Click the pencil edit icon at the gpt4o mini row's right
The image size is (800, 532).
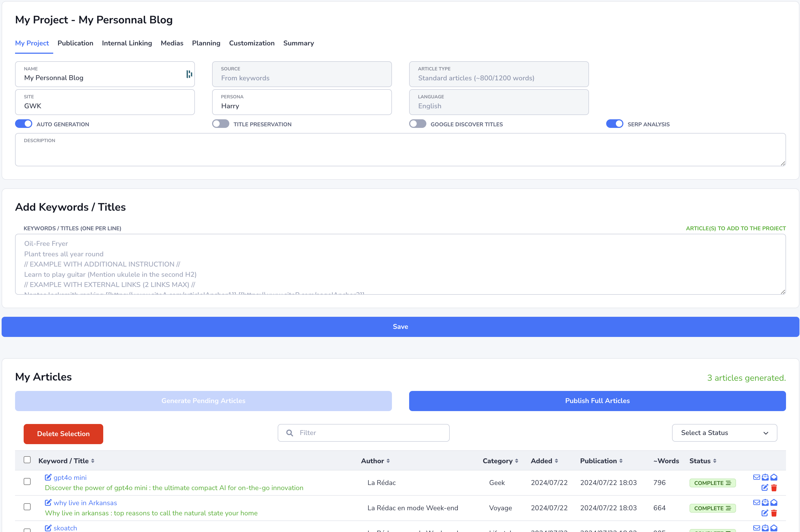point(765,488)
